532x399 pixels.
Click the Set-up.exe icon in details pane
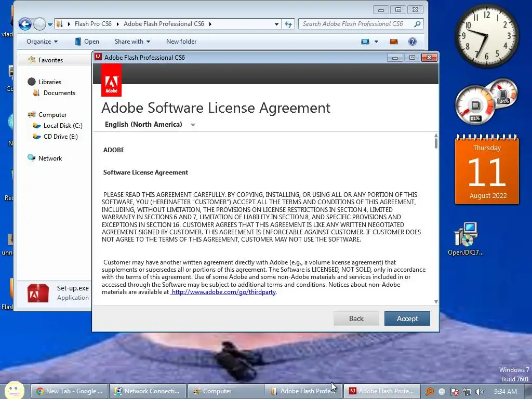click(38, 293)
